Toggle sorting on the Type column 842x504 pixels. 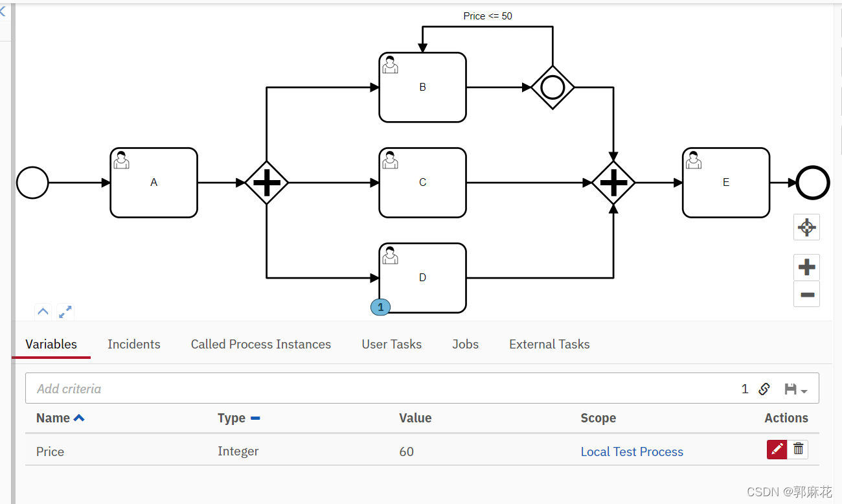point(255,418)
